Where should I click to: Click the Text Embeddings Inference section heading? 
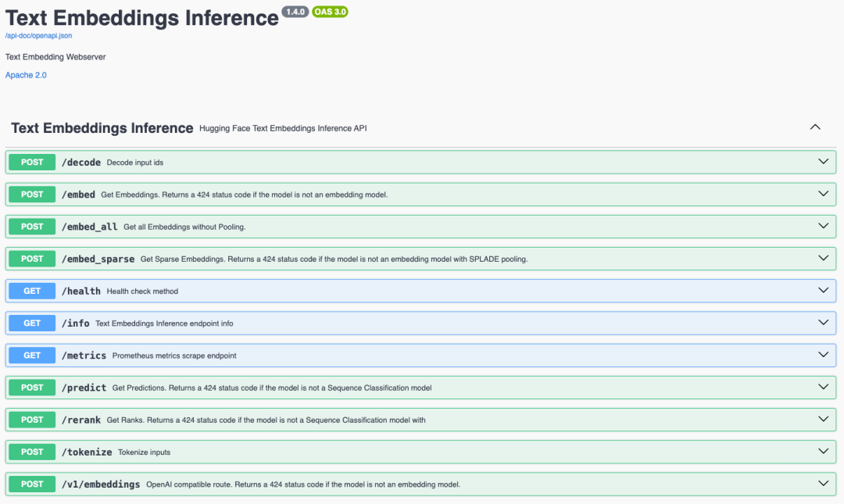(102, 128)
